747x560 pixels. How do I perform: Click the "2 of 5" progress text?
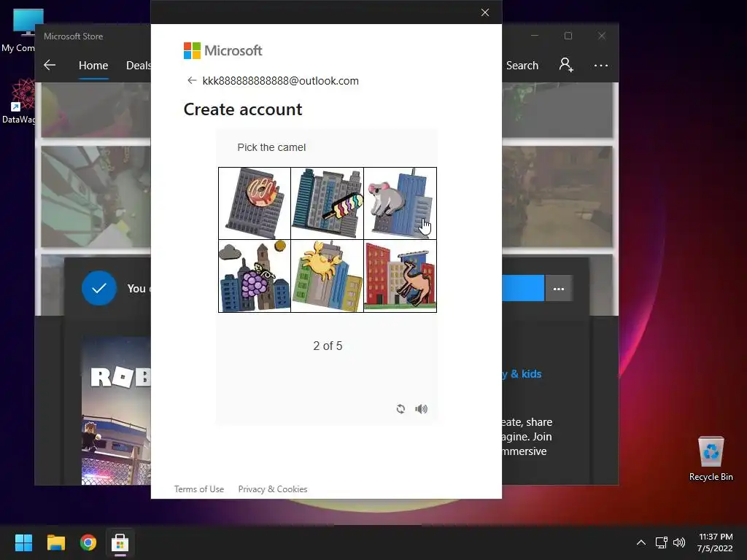click(328, 346)
